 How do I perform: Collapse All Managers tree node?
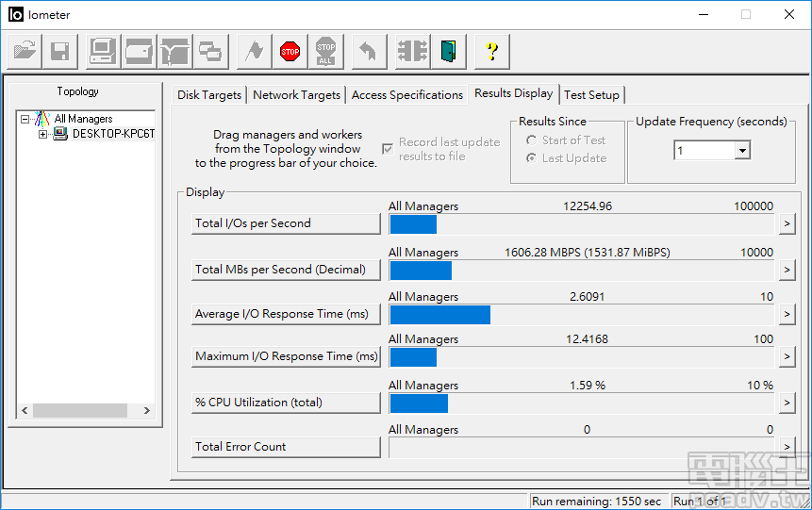tap(25, 119)
